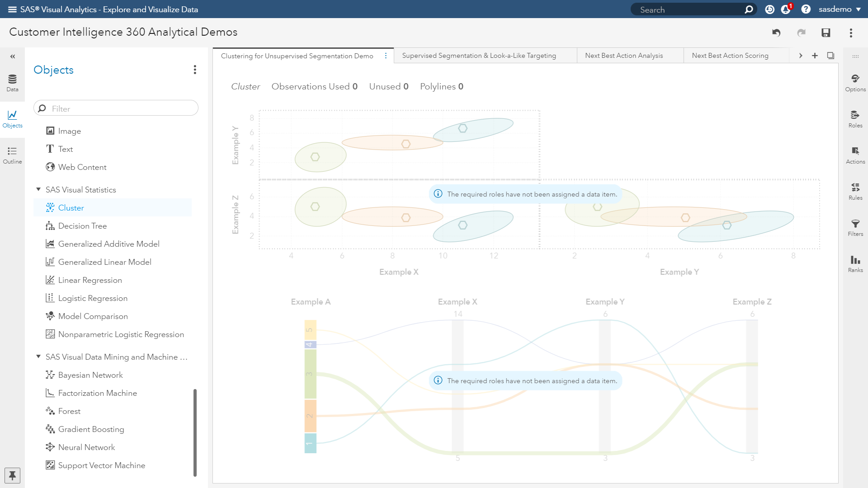Select Model Comparison object
This screenshot has width=868, height=488.
(x=93, y=316)
